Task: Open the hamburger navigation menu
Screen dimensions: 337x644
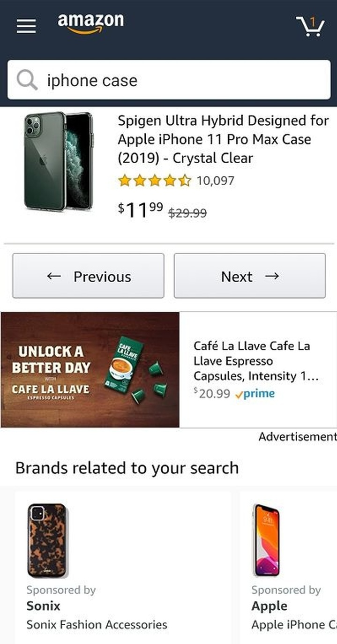Action: point(26,26)
